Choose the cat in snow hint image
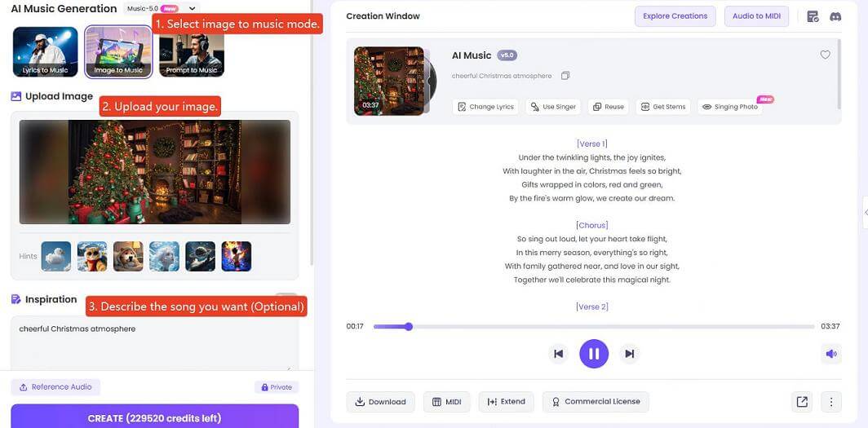 92,256
